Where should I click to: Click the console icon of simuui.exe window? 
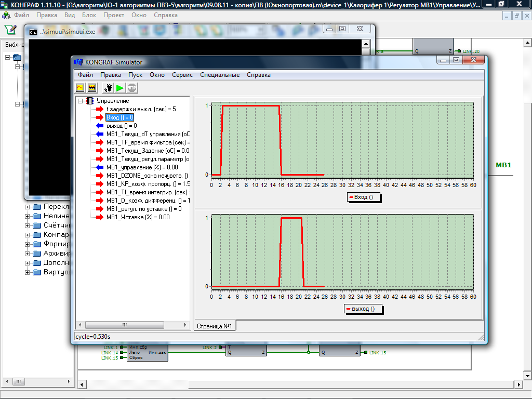pos(33,32)
